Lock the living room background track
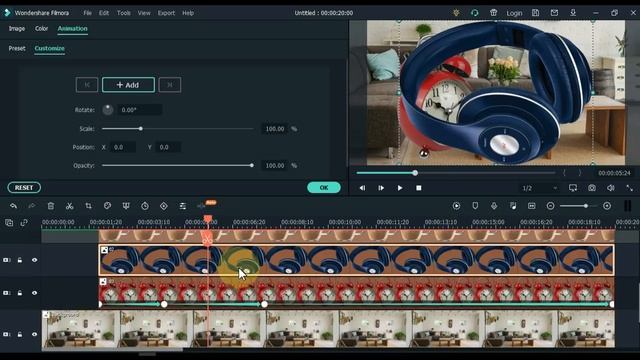The width and height of the screenshot is (640, 360). (x=20, y=334)
